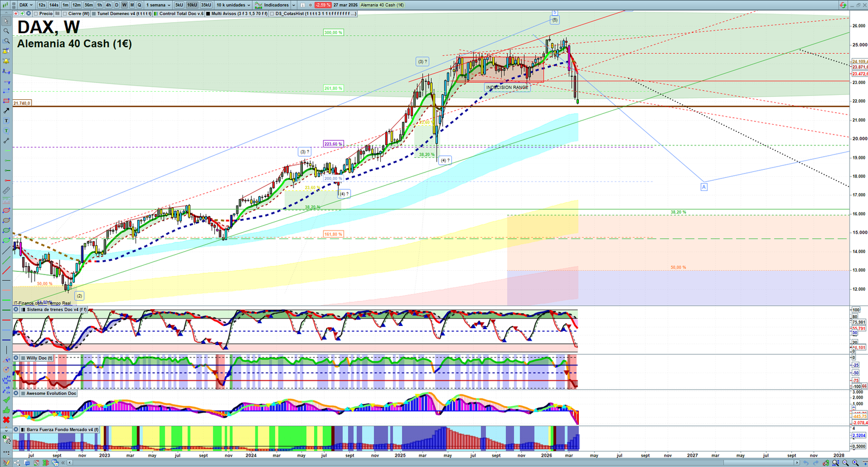This screenshot has width=868, height=467.
Task: Expand the Indicadores dropdown arrow
Action: pyautogui.click(x=292, y=5)
